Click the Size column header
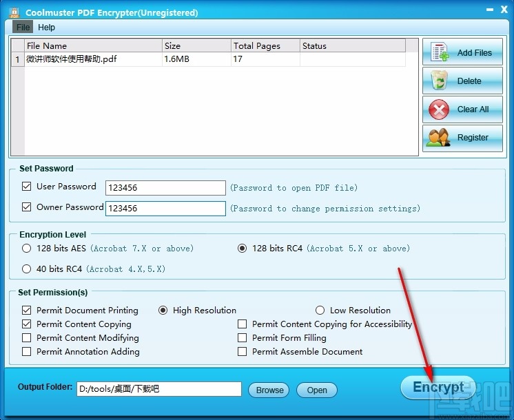The width and height of the screenshot is (514, 420). click(196, 46)
